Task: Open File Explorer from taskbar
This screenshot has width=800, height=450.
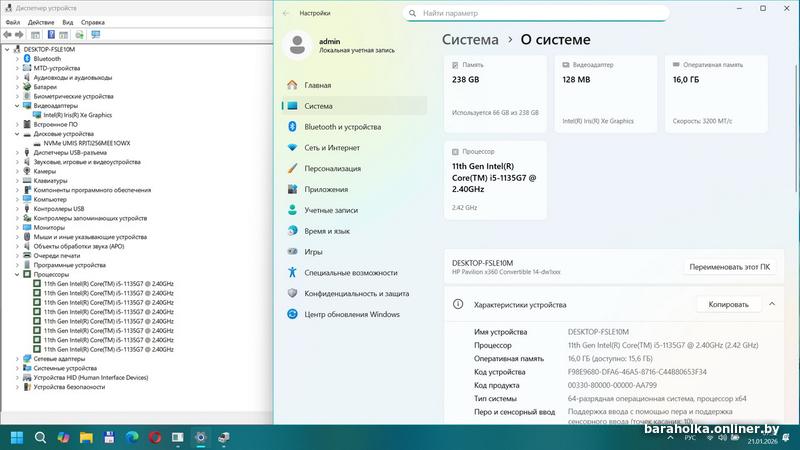Action: click(x=86, y=437)
